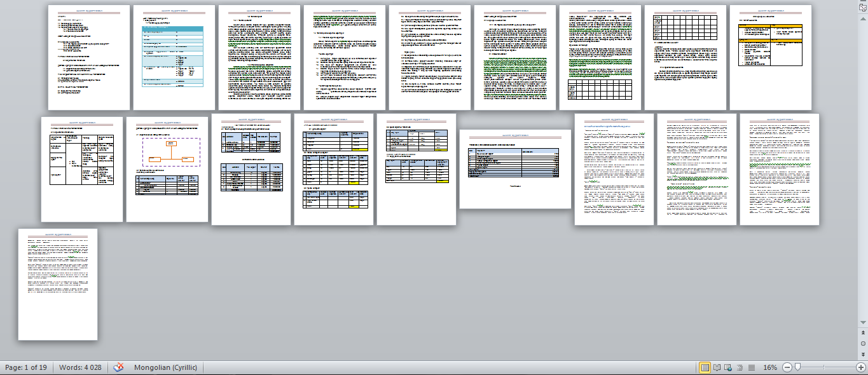This screenshot has height=375, width=868.
Task: Click the vertical scrollbar down arrow
Action: [862, 322]
